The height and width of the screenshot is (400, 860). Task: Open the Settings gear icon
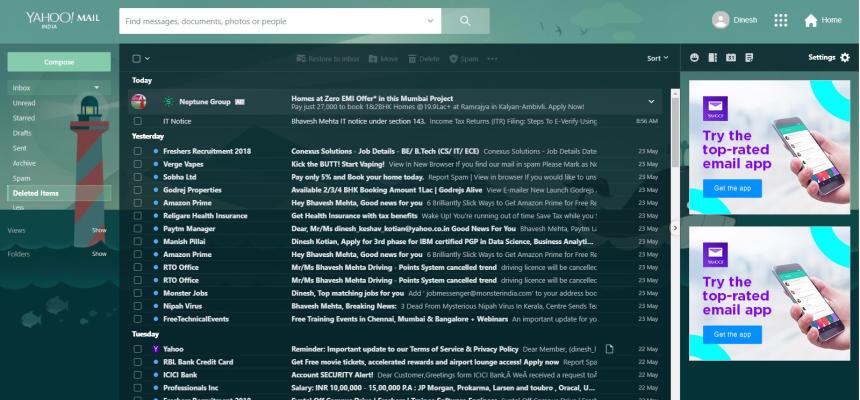click(845, 57)
